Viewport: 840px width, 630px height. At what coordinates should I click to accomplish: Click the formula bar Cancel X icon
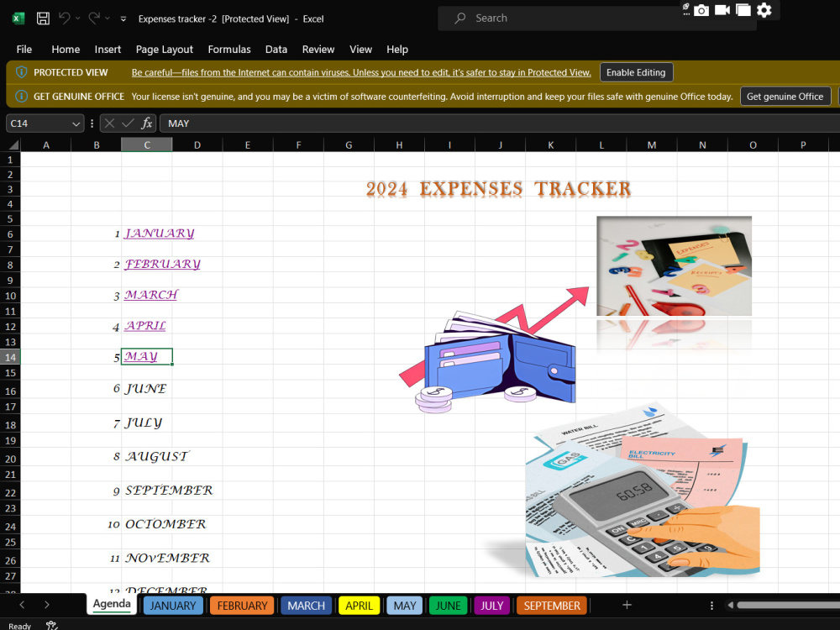click(x=109, y=123)
